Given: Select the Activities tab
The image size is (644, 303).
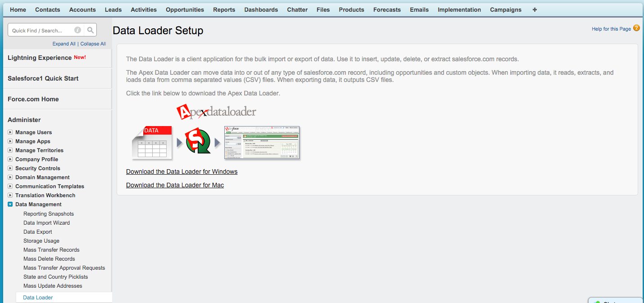Looking at the screenshot, I should tap(144, 9).
